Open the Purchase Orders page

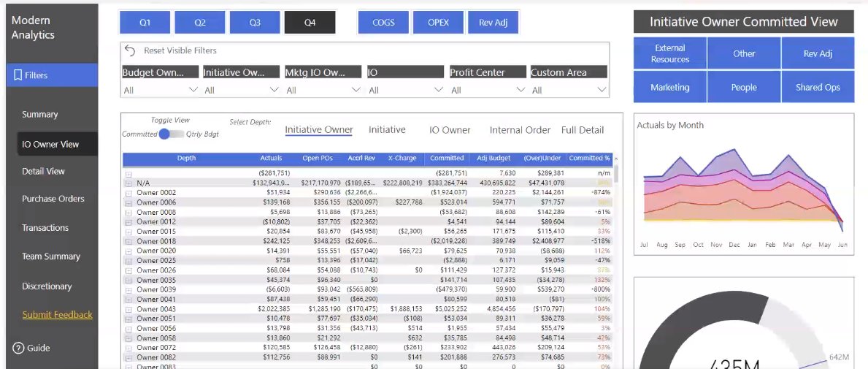(53, 198)
